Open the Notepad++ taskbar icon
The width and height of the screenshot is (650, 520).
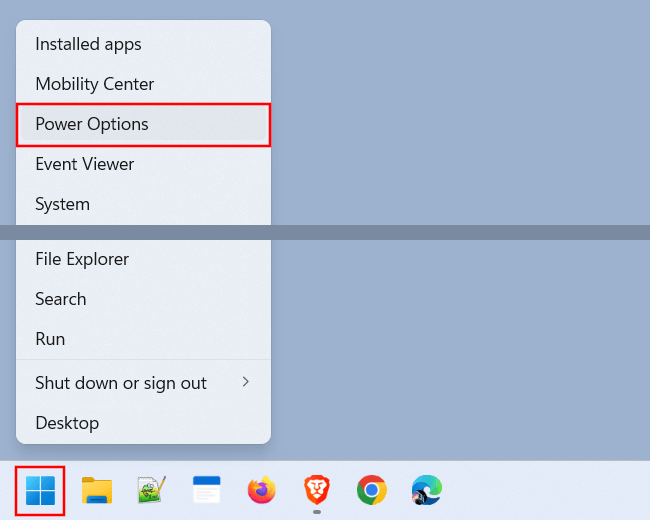coord(151,490)
